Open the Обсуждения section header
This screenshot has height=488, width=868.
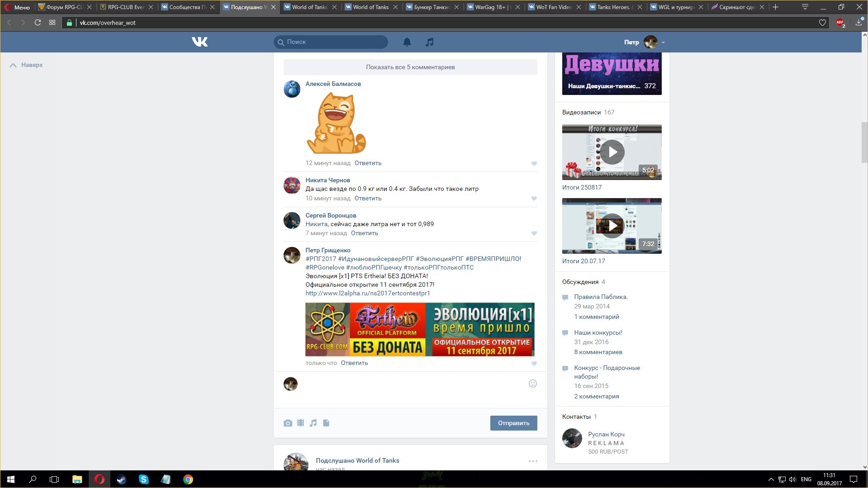click(x=580, y=282)
